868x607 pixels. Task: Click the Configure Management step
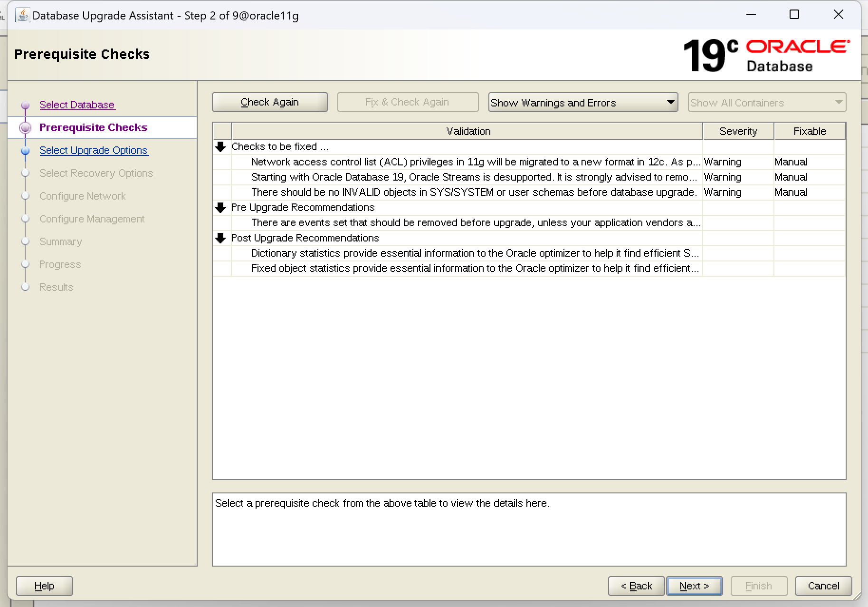coord(92,219)
